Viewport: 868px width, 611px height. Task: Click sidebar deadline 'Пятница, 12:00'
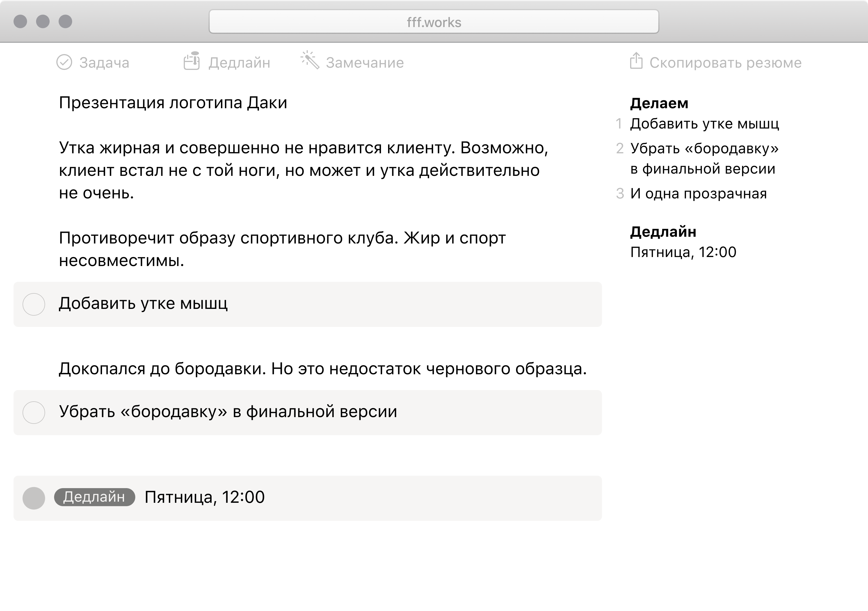tap(683, 252)
